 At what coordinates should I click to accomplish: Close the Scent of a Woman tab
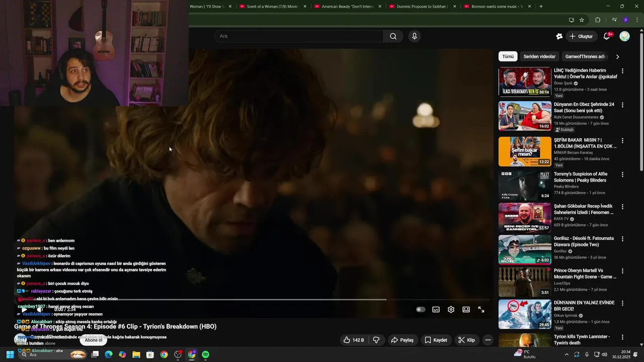click(x=305, y=7)
